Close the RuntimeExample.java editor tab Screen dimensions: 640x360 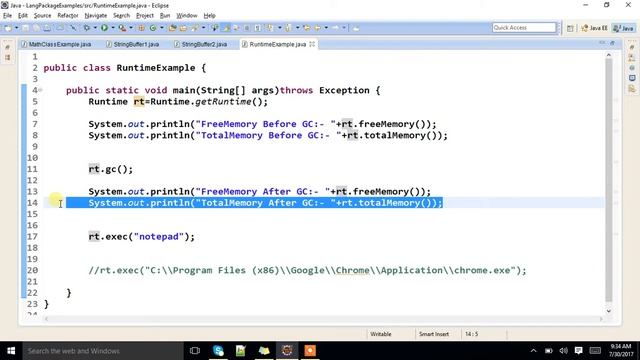point(312,44)
